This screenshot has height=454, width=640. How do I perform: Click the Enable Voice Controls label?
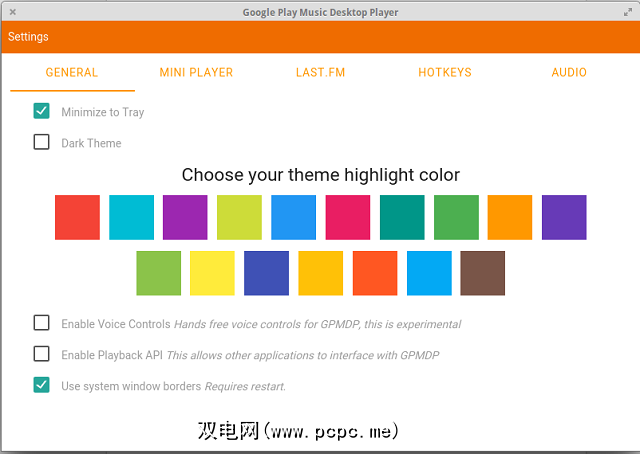116,324
